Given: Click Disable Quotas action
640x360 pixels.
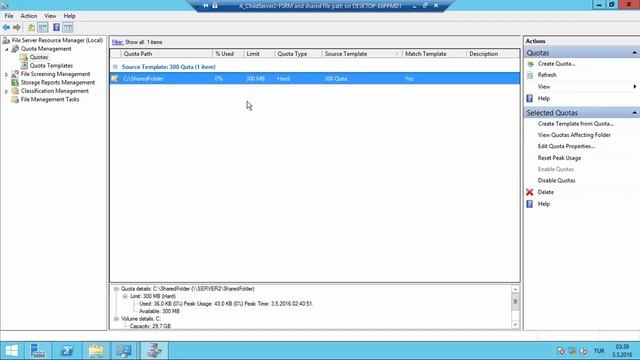Looking at the screenshot, I should coord(556,180).
